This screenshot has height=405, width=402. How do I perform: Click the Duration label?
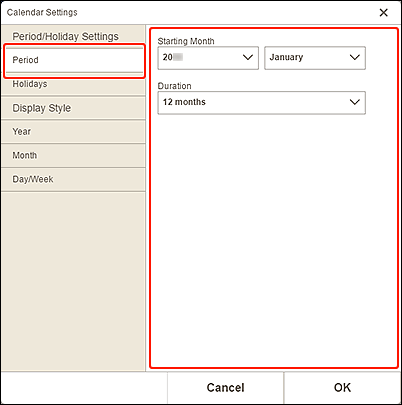click(x=174, y=86)
